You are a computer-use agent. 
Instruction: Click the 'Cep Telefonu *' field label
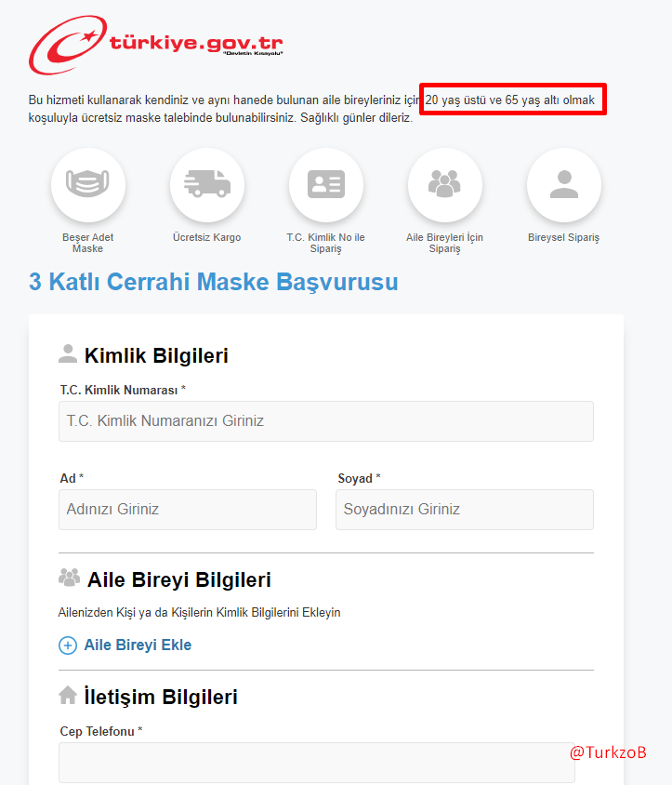coord(101,731)
